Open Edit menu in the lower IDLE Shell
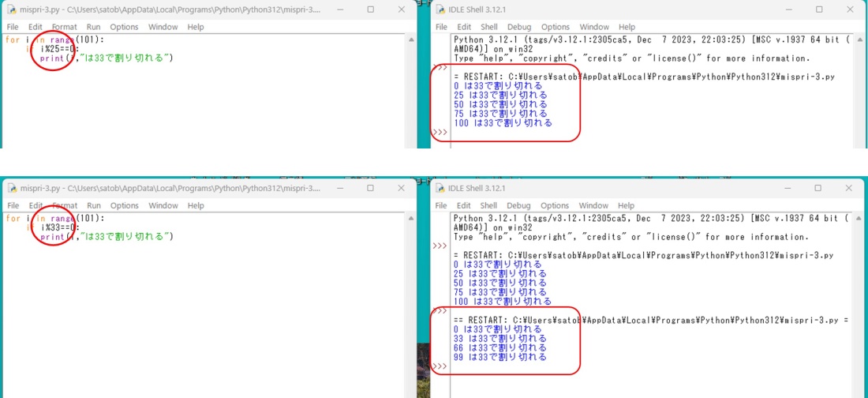Screen dimensions: 868x398 tap(464, 205)
